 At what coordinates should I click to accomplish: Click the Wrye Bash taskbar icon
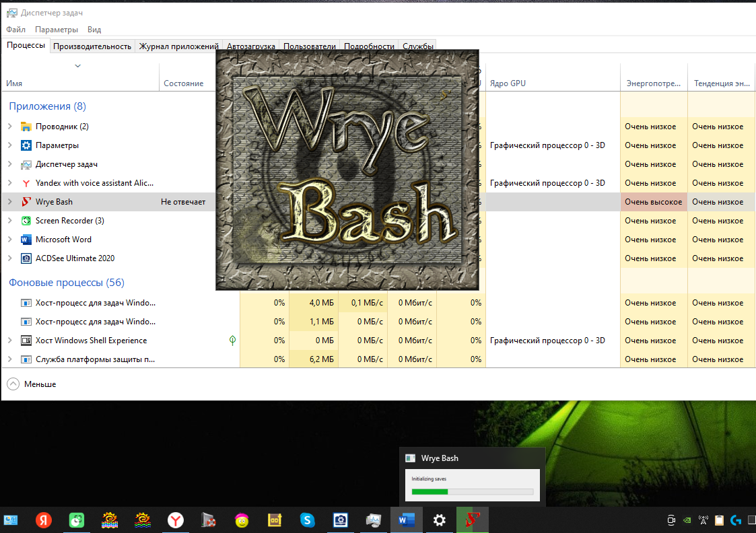(472, 520)
